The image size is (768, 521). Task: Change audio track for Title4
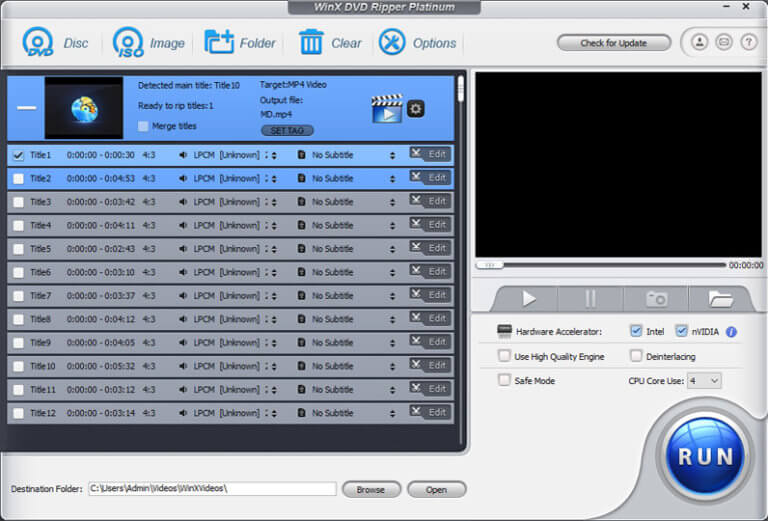point(274,226)
